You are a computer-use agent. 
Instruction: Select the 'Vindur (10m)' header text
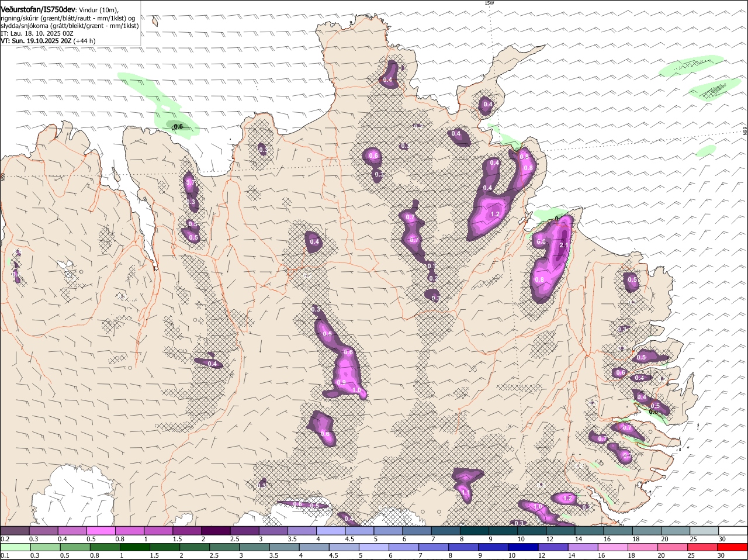click(x=99, y=11)
